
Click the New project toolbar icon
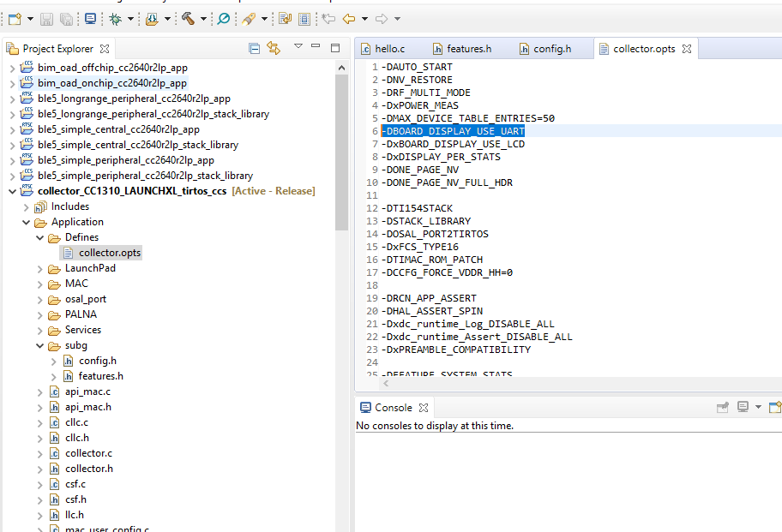[x=15, y=18]
